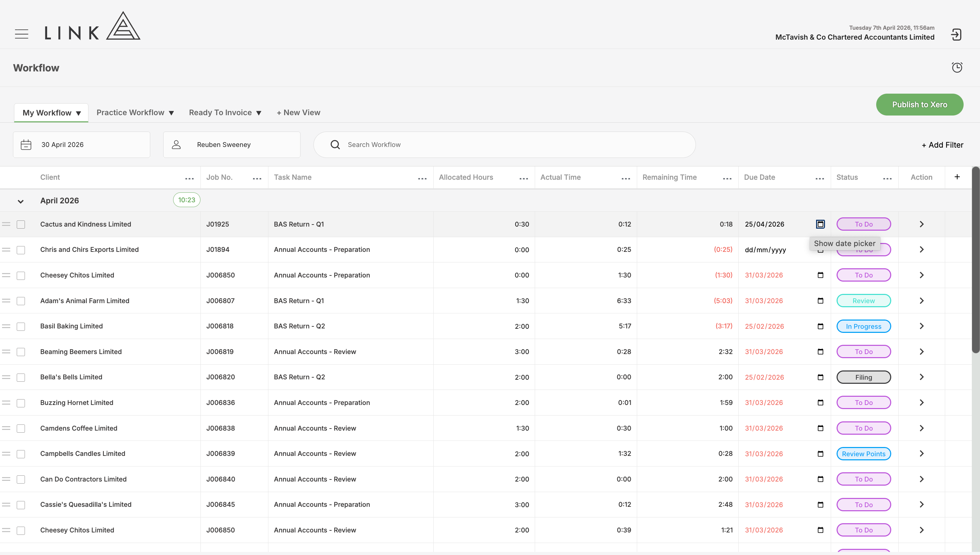Click the 30 April 2026 date field

(x=82, y=145)
